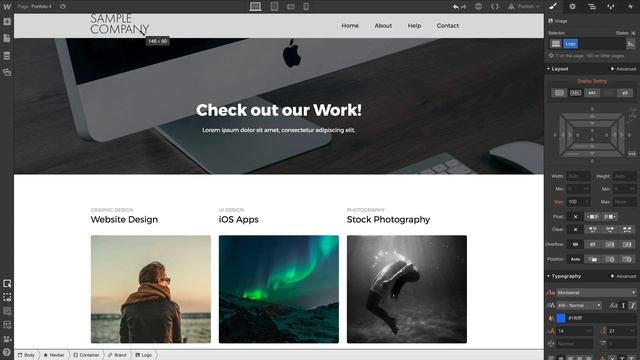The width and height of the screenshot is (640, 360).
Task: Click the redo arrow
Action: 463,7
